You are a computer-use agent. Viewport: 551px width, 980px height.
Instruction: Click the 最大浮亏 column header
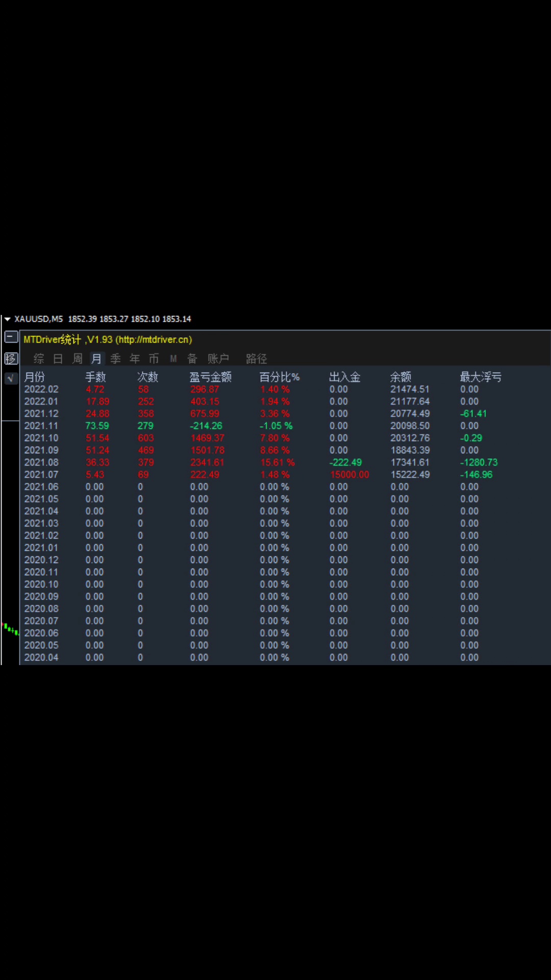(481, 377)
